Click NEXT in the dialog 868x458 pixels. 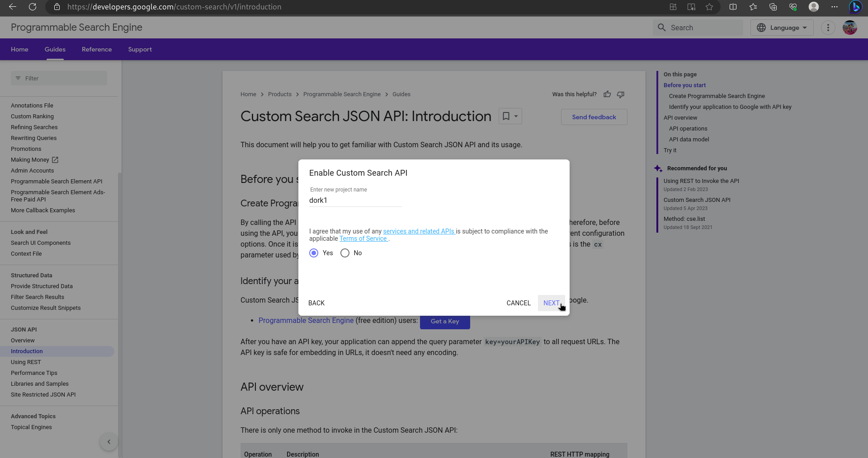(552, 303)
